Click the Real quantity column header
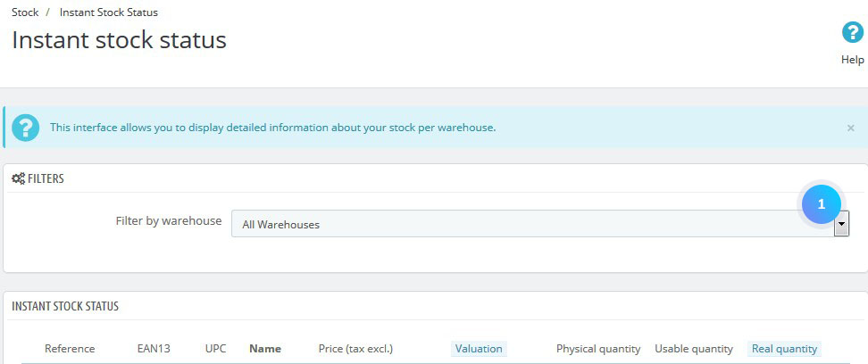 pyautogui.click(x=784, y=349)
